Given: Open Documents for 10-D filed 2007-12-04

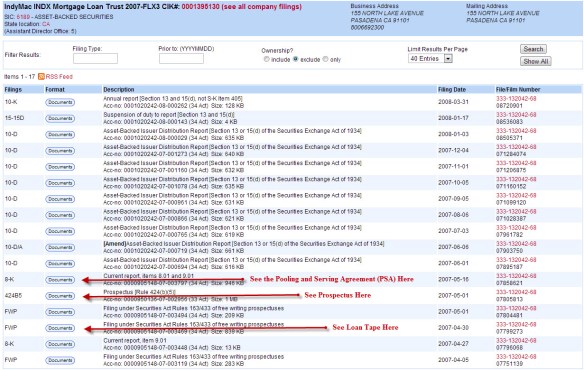Looking at the screenshot, I should click(60, 151).
